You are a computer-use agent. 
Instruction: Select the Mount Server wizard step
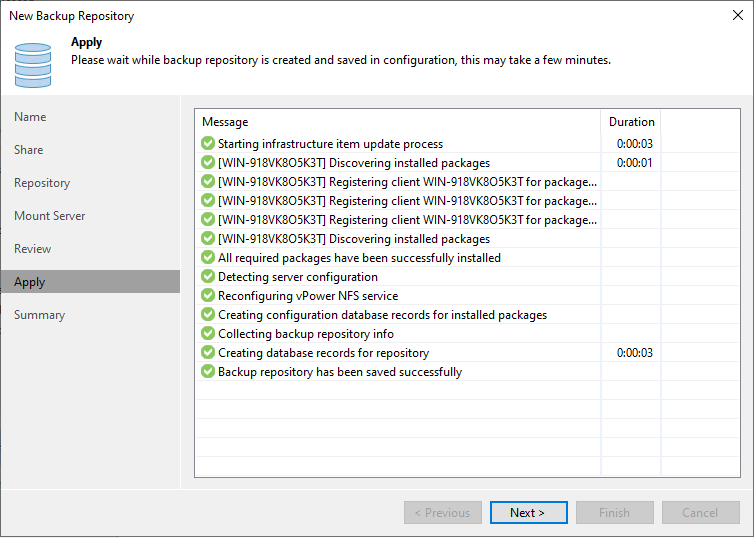tap(50, 216)
